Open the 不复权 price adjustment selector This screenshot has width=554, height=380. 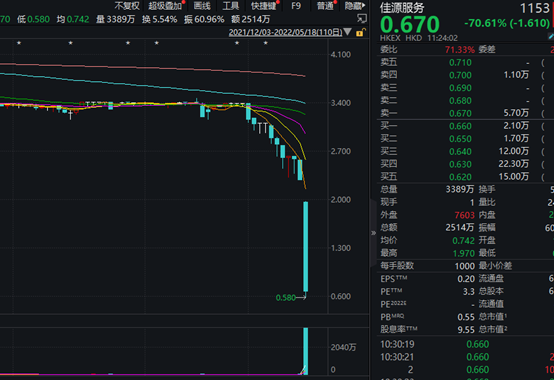point(127,6)
